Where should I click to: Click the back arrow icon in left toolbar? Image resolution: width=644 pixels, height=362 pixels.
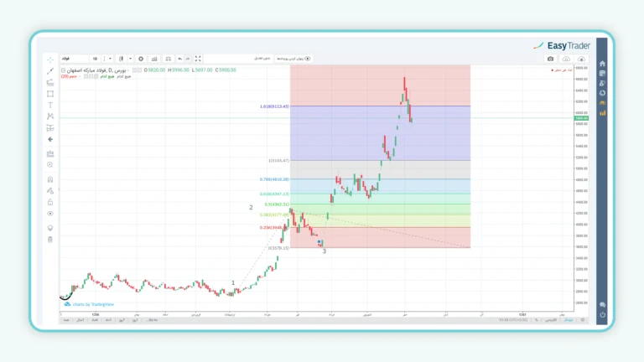[50, 140]
